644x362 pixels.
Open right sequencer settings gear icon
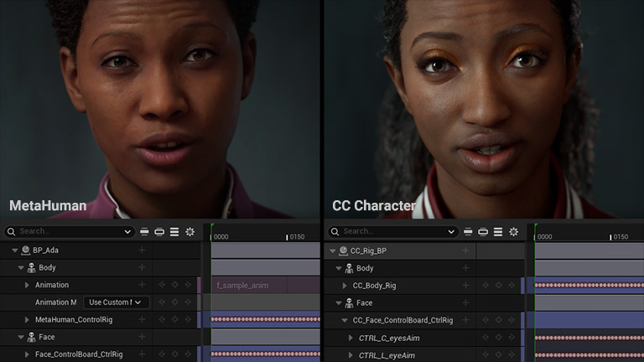click(x=513, y=231)
